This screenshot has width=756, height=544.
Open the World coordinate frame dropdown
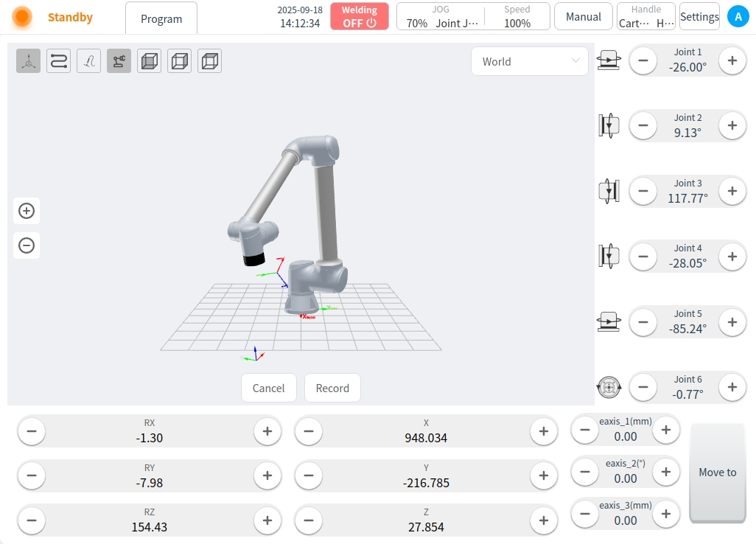[x=529, y=62]
